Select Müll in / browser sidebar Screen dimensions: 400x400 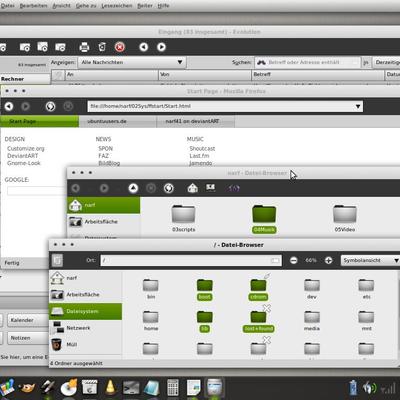pyautogui.click(x=85, y=344)
